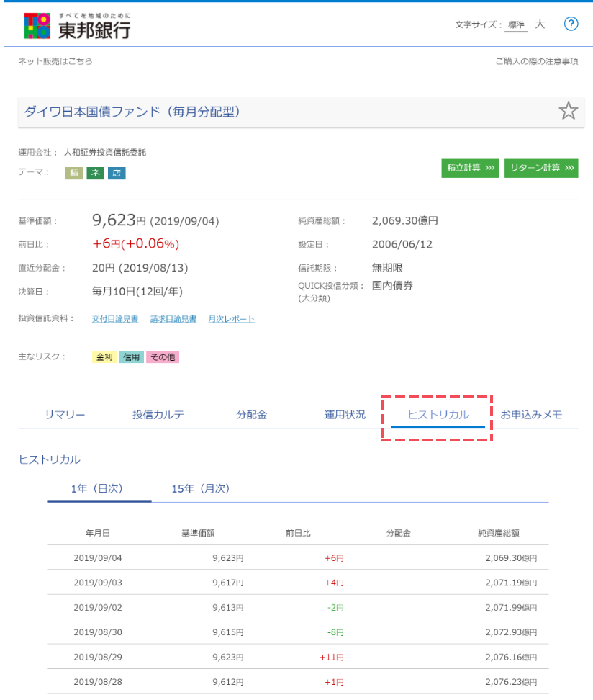Click the Toho Bank logo
The width and height of the screenshot is (593, 700).
[x=77, y=26]
